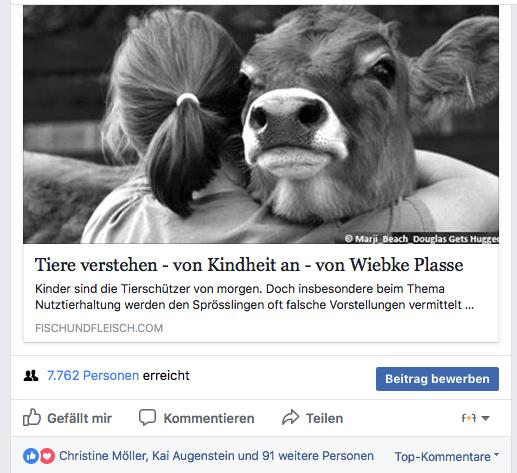Click the Gefällt mir text label

[x=79, y=418]
